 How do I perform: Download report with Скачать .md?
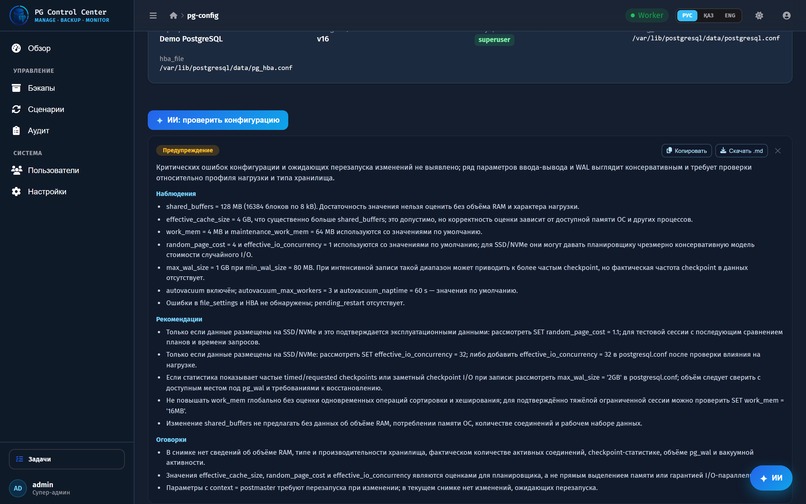741,151
